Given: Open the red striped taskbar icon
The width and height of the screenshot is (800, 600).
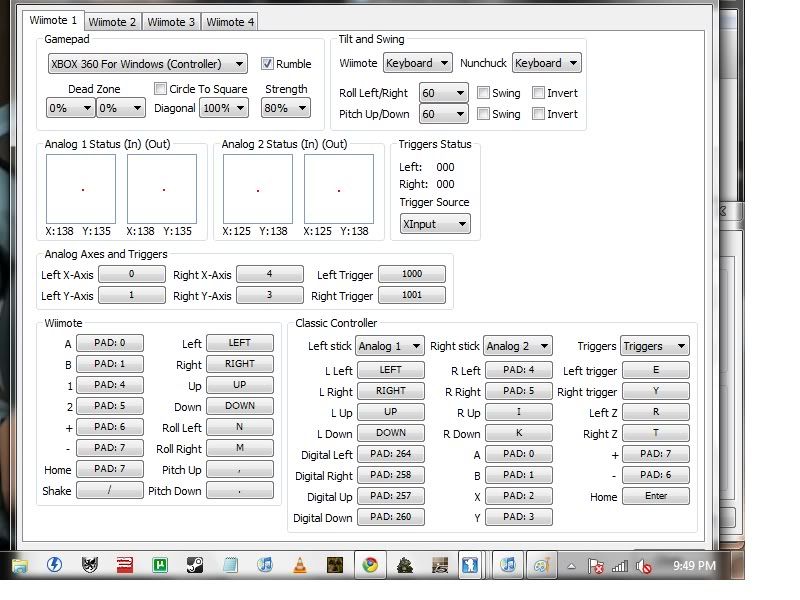Looking at the screenshot, I should pos(124,565).
